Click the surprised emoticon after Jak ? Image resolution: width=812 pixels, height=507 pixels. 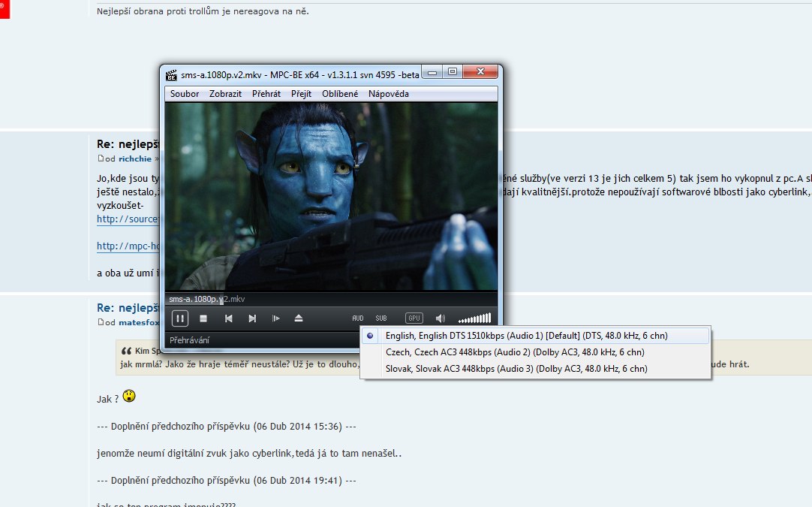[129, 396]
